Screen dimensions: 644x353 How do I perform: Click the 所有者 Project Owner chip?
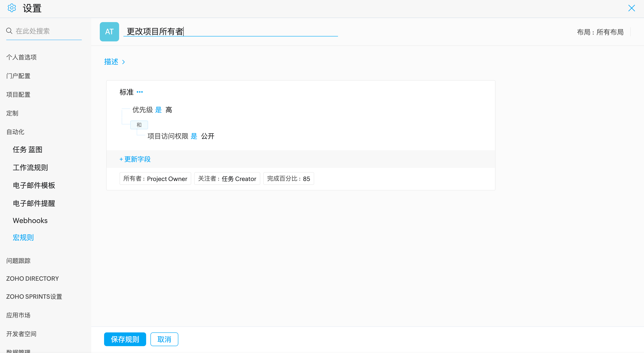click(x=155, y=179)
